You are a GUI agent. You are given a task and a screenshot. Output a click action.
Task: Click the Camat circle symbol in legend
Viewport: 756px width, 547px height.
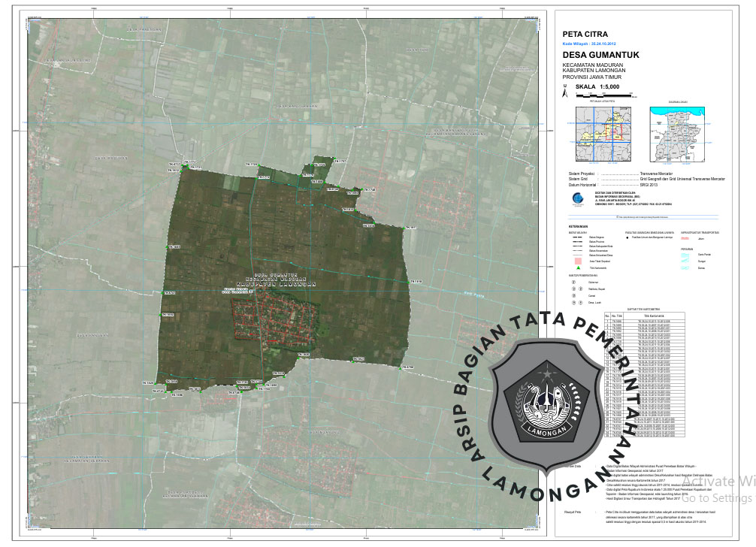coord(573,295)
